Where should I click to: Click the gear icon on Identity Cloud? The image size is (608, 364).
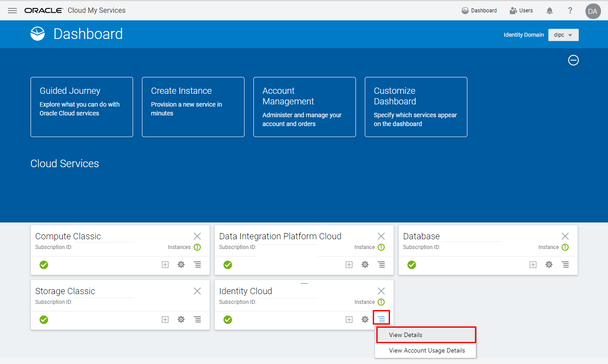tap(365, 319)
